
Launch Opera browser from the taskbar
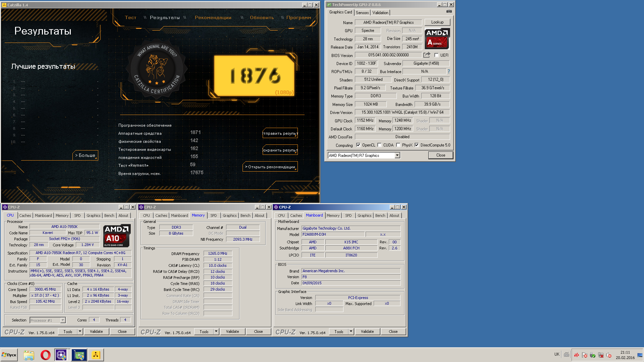tap(46, 355)
